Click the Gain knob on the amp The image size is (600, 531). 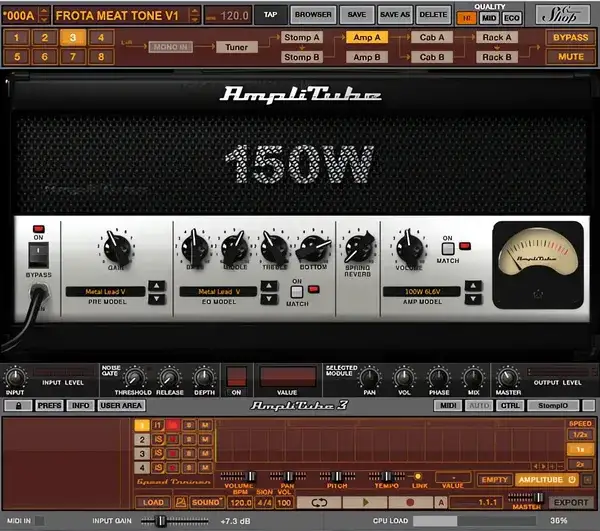point(114,244)
